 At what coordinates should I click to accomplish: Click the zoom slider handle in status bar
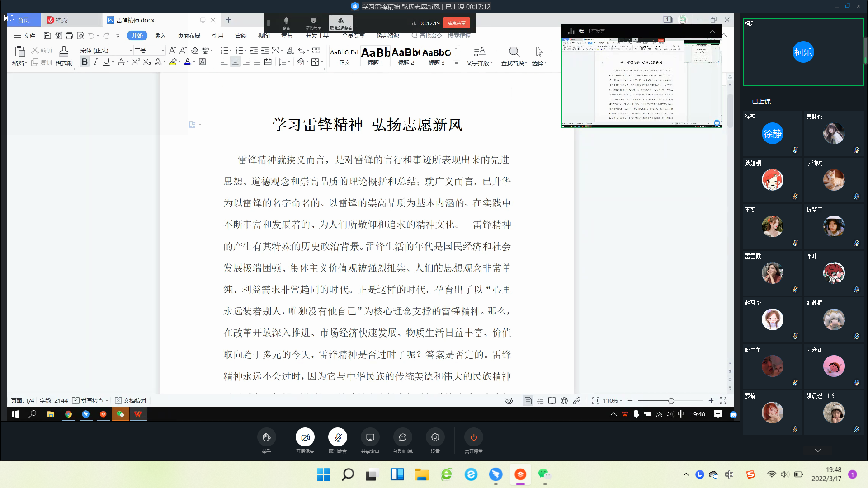tap(671, 401)
